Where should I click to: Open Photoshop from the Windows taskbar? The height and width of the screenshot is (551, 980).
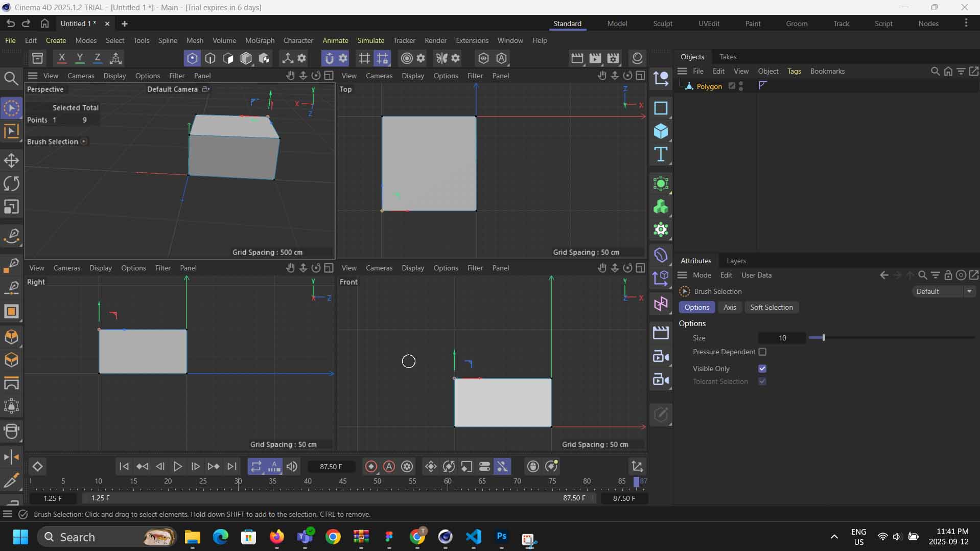click(x=501, y=537)
